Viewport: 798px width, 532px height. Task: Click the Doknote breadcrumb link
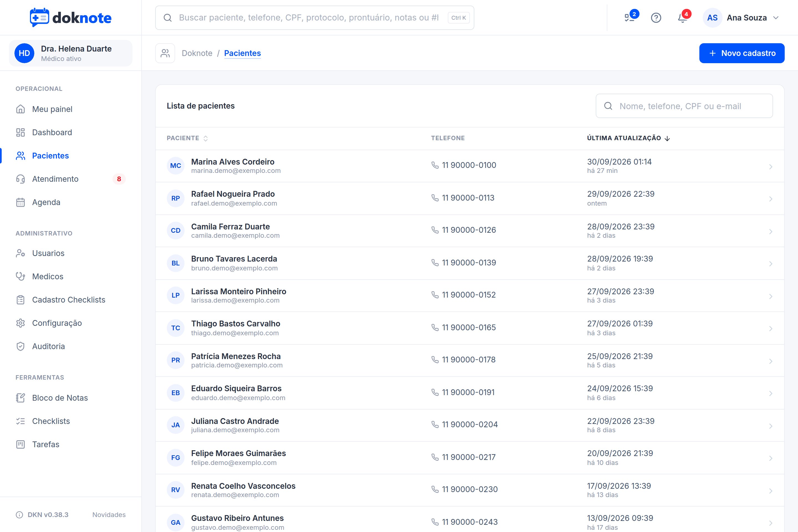tap(197, 53)
